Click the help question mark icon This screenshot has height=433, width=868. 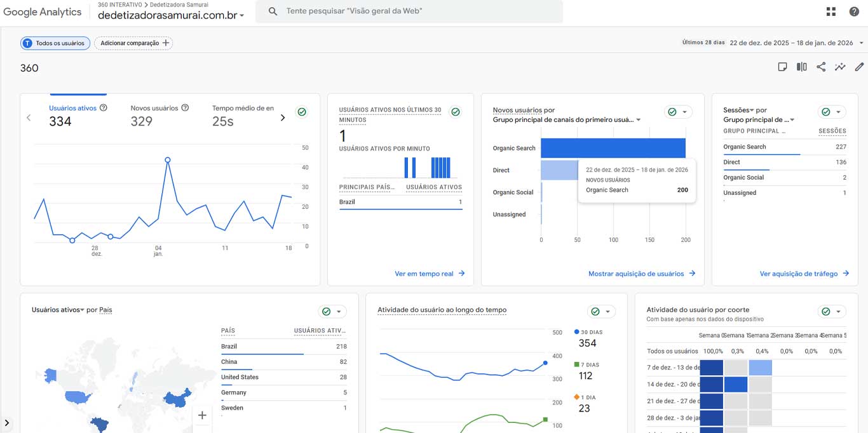click(x=854, y=11)
